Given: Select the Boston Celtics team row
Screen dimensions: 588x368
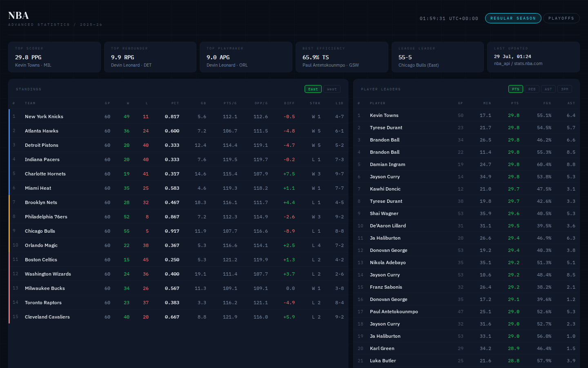Looking at the screenshot, I should click(x=178, y=260).
